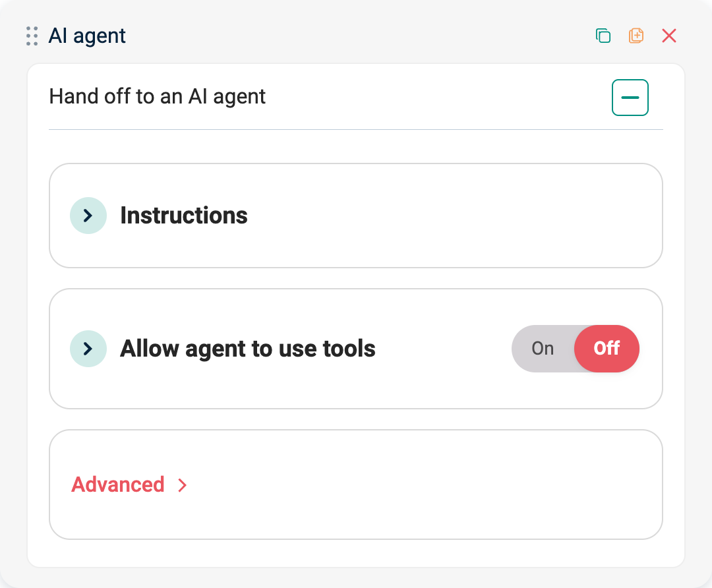Click the chevron beside Allow agent to use tools

[x=88, y=349]
